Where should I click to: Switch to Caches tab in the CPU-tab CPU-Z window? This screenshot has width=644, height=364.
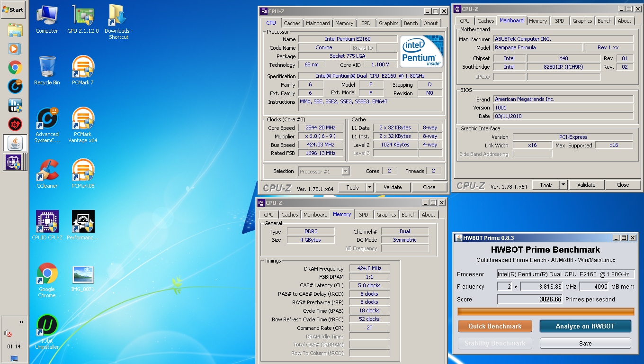(292, 23)
